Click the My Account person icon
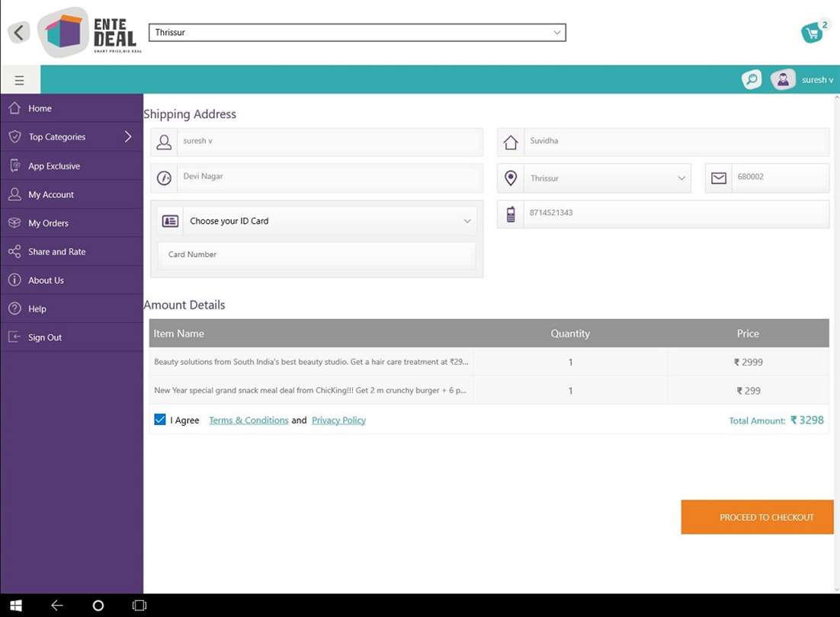Screen dimensions: 840x617 (x=15, y=194)
